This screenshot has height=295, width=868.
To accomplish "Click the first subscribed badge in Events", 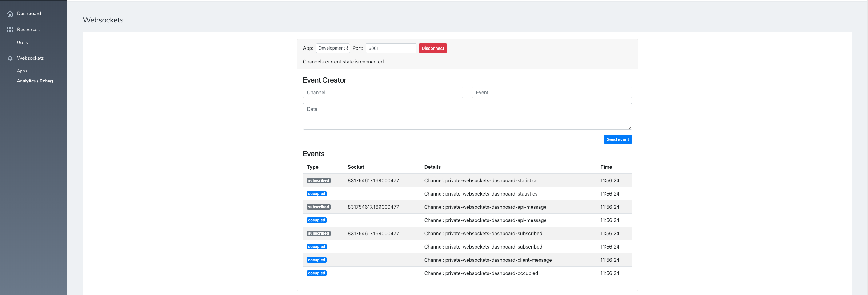I will (318, 181).
